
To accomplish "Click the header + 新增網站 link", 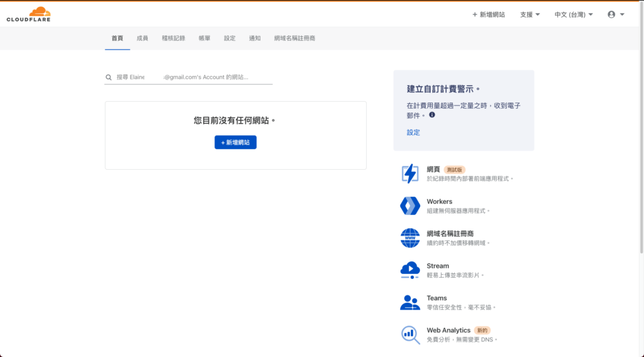I will tap(488, 14).
